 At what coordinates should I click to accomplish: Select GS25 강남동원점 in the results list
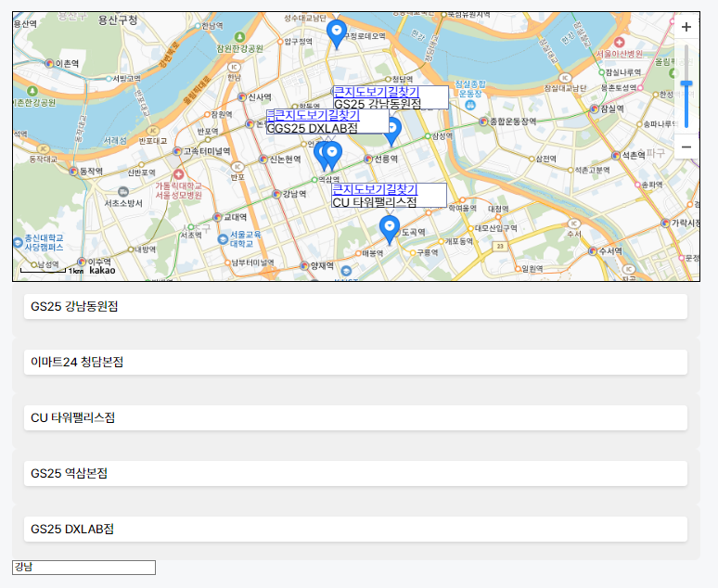click(x=356, y=306)
